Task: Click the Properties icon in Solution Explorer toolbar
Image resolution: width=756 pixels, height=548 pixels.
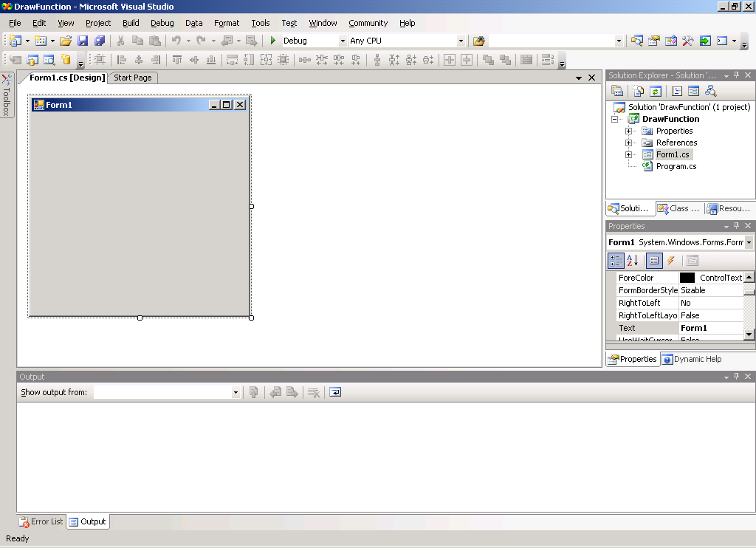Action: (x=616, y=91)
